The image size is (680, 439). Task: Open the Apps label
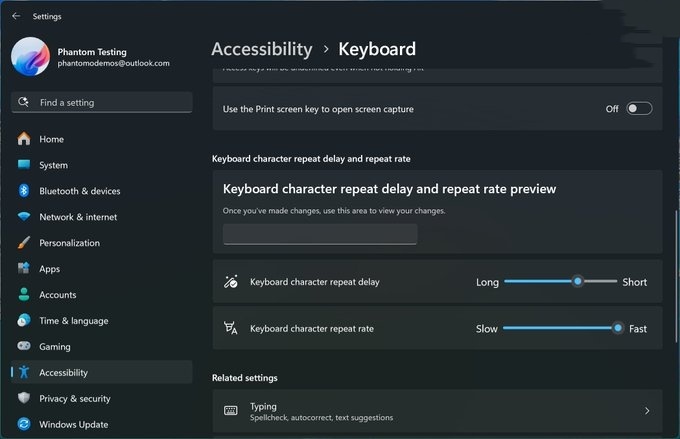[49, 269]
